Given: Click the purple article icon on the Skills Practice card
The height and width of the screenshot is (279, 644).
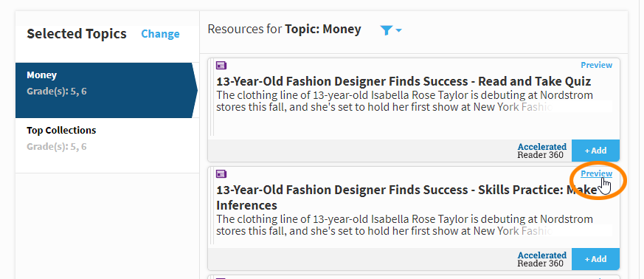Looking at the screenshot, I should click(x=221, y=173).
